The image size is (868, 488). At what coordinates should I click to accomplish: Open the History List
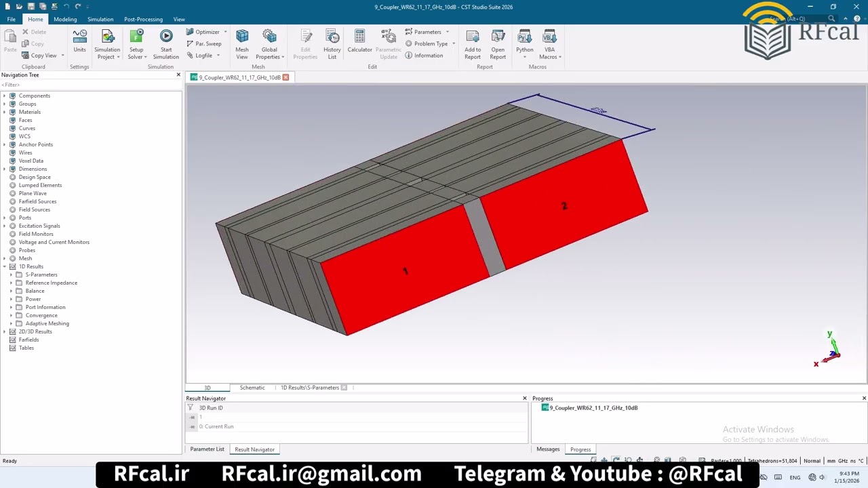(x=332, y=44)
